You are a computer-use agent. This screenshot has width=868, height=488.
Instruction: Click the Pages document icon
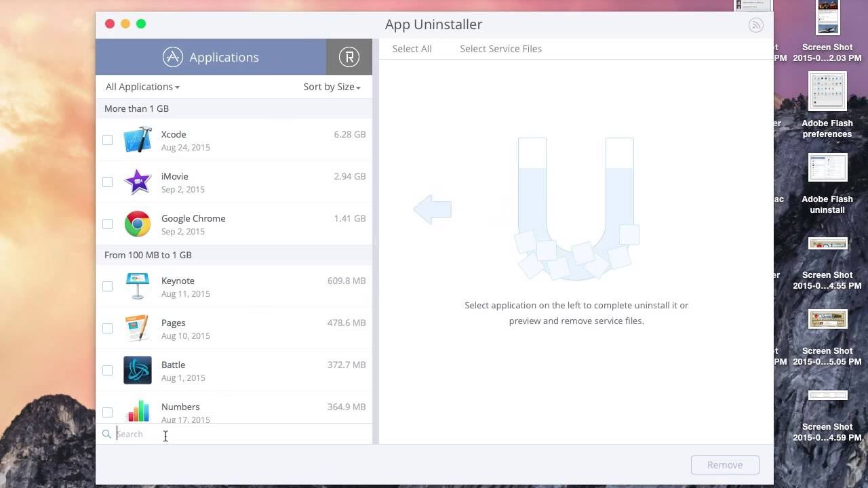[x=138, y=328]
